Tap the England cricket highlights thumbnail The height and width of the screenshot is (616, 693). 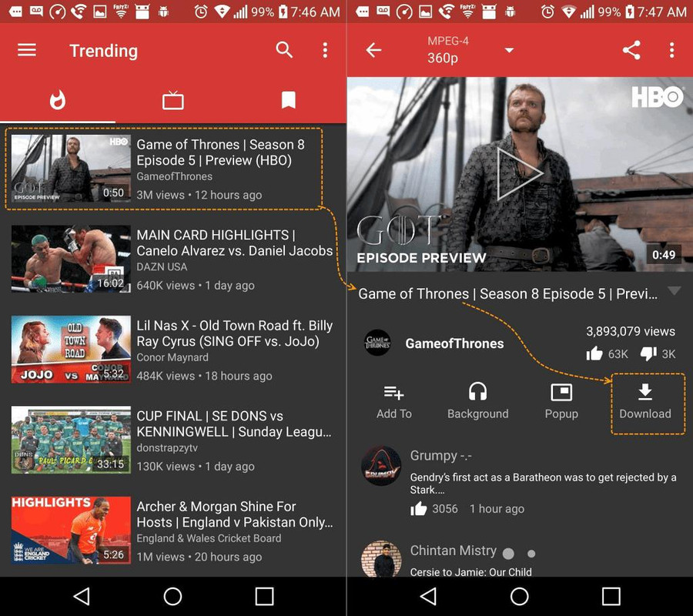[x=71, y=531]
